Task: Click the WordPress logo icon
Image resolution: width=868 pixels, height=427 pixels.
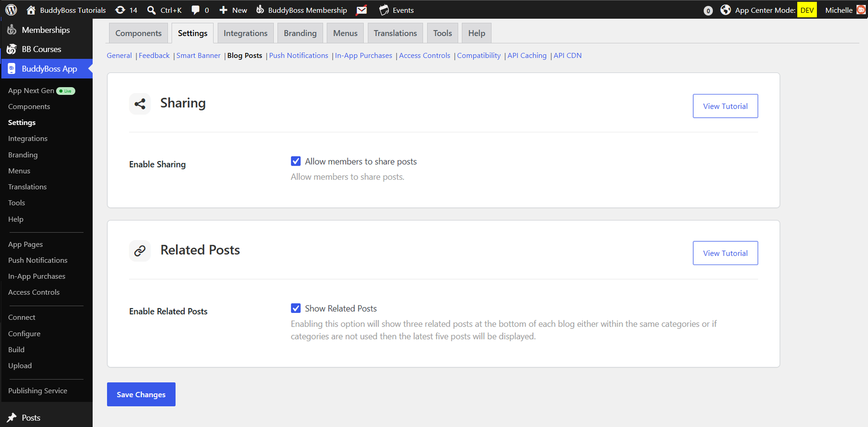Action: point(11,10)
